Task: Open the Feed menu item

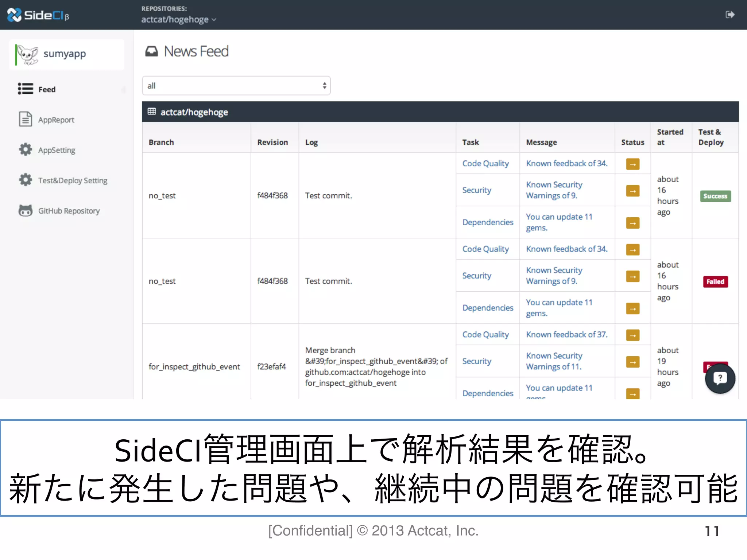Action: [x=47, y=89]
